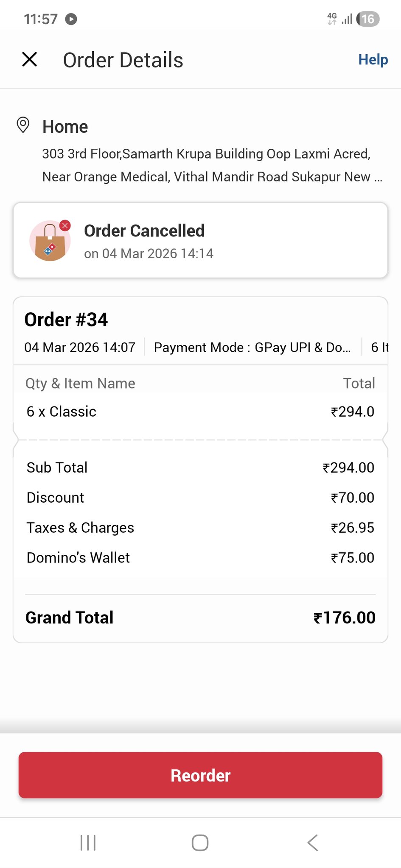Tap the 6 x Classic item row
This screenshot has width=401, height=868.
click(200, 412)
